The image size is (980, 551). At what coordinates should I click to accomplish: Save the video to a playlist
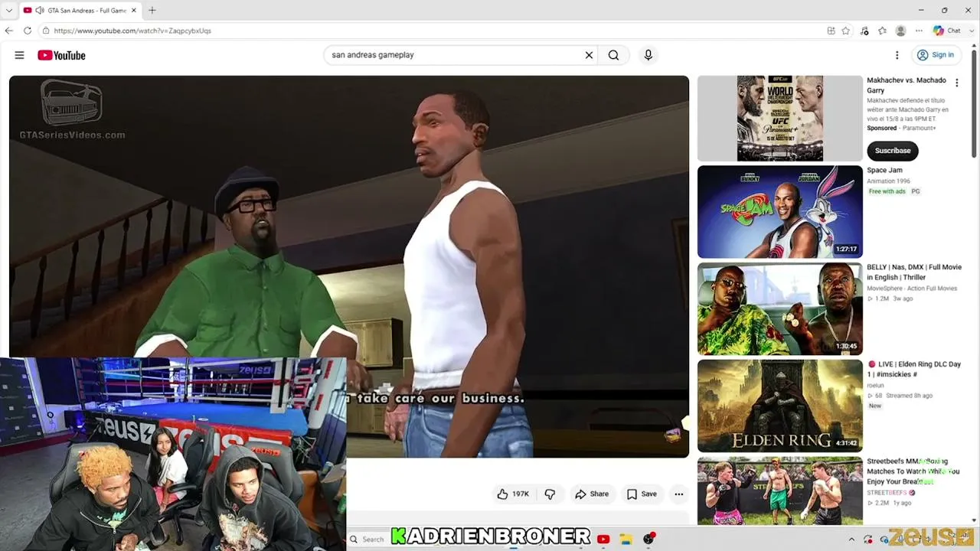point(642,494)
